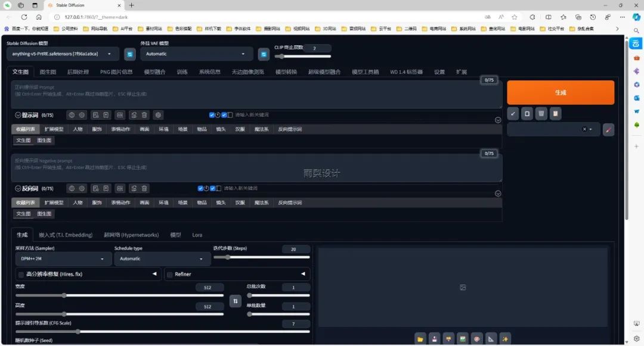The height and width of the screenshot is (346, 644).
Task: Select 人物 category in positive prompt tags
Action: 78,129
